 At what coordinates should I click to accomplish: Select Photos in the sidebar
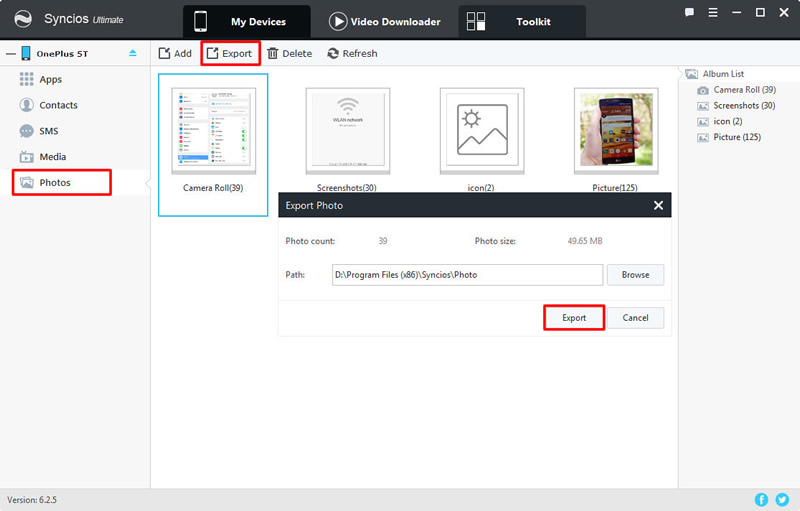coord(55,183)
